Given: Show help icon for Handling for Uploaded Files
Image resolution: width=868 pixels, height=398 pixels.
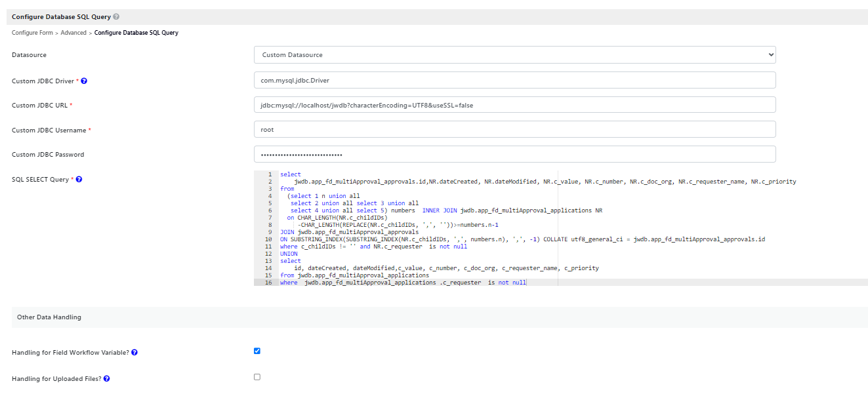Looking at the screenshot, I should 107,379.
